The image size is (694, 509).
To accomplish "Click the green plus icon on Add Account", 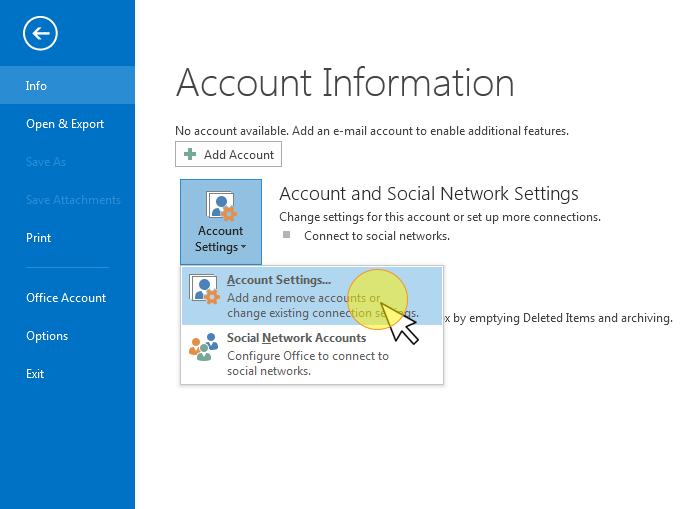I will click(x=190, y=154).
